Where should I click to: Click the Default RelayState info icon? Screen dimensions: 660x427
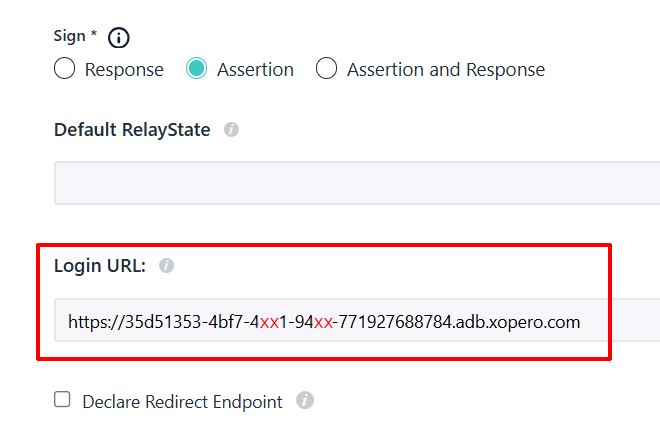(x=232, y=130)
